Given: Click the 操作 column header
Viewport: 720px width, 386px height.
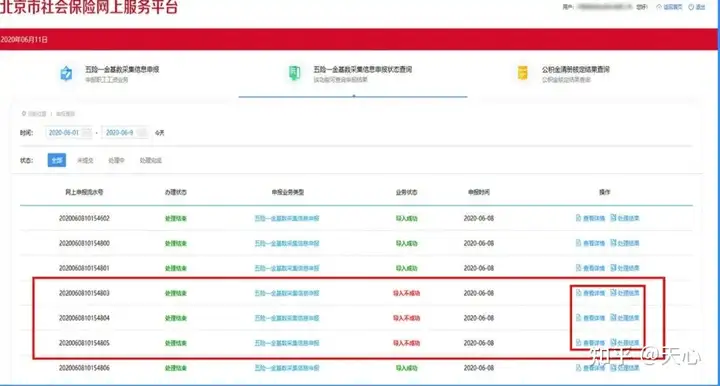Looking at the screenshot, I should (605, 192).
